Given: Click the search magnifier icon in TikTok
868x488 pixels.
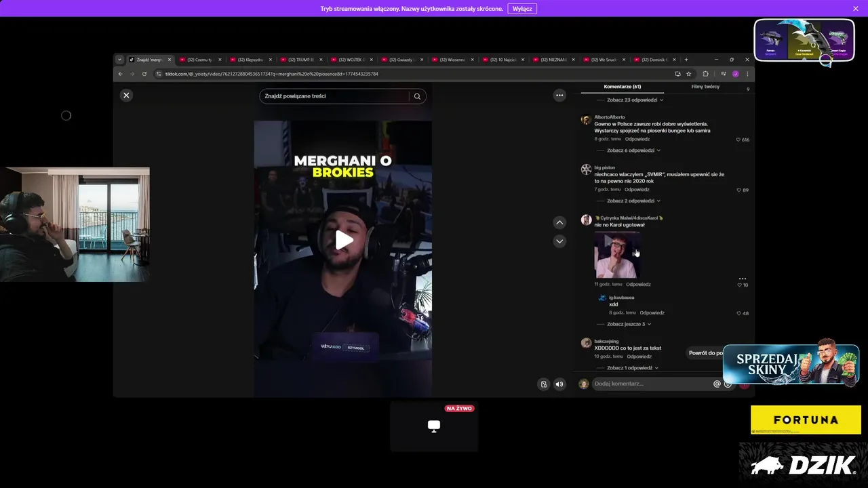Looking at the screenshot, I should 417,96.
